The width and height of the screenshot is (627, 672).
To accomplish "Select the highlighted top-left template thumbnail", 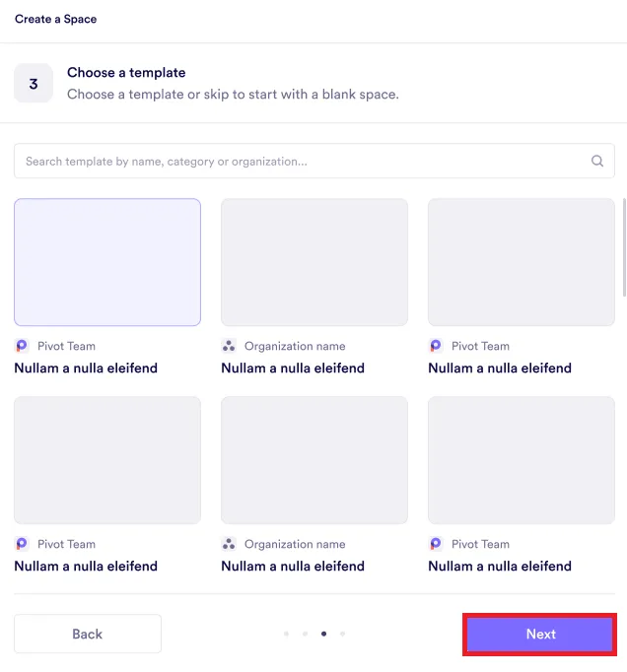I will pyautogui.click(x=107, y=262).
